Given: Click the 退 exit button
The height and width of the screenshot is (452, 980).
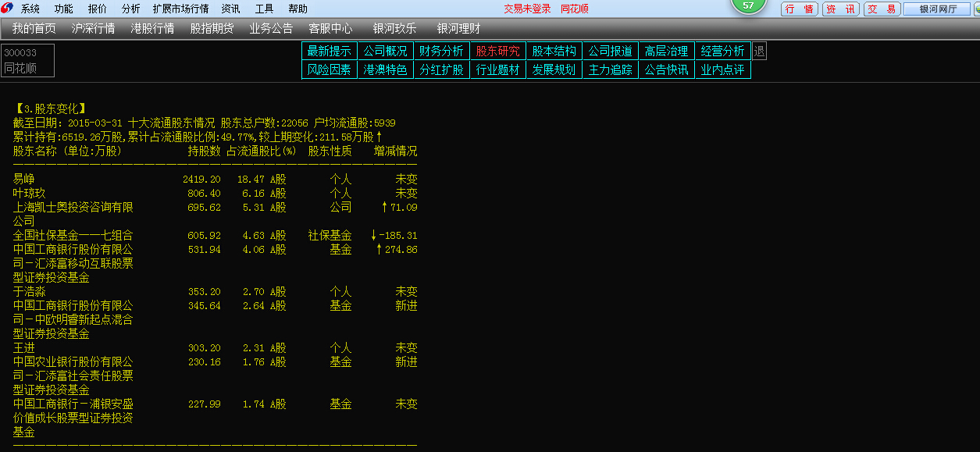Looking at the screenshot, I should pos(759,51).
